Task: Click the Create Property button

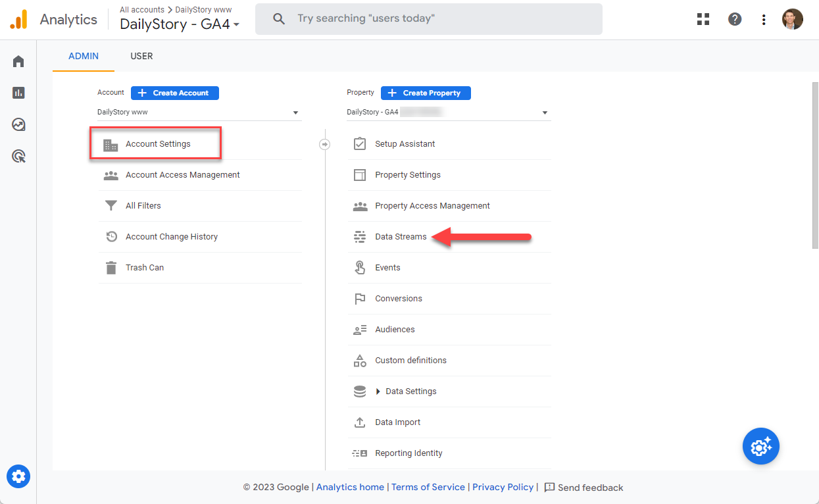Action: (426, 93)
